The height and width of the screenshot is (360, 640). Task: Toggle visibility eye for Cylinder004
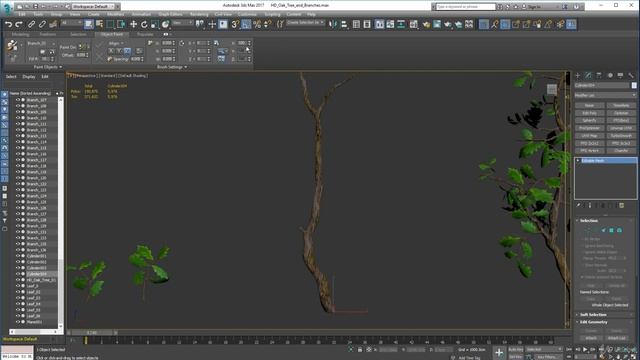(x=18, y=274)
